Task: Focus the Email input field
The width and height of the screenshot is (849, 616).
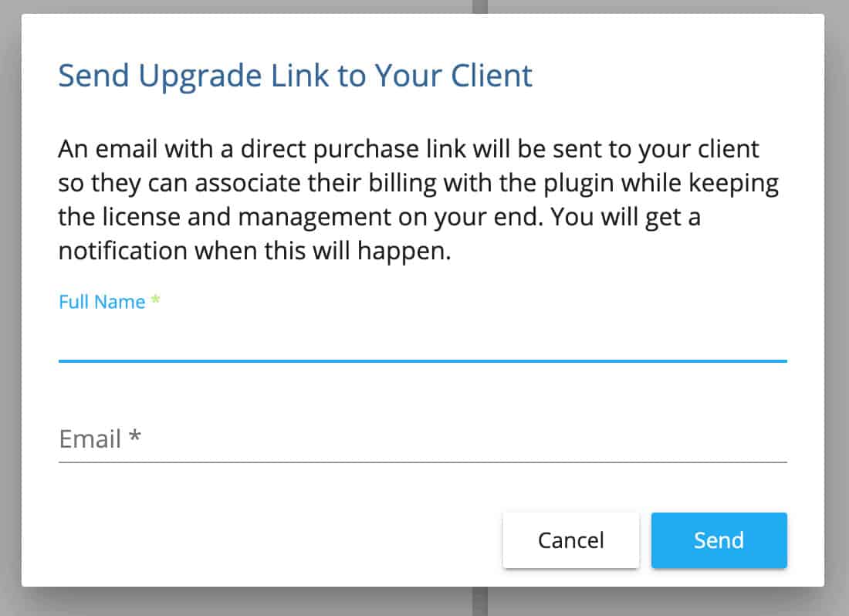Action: (x=422, y=440)
